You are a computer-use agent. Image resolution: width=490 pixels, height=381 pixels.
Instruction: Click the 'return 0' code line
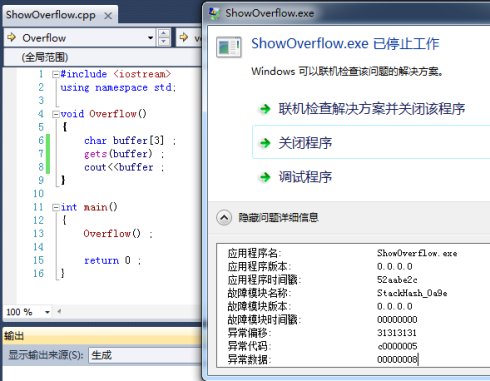[x=112, y=260]
